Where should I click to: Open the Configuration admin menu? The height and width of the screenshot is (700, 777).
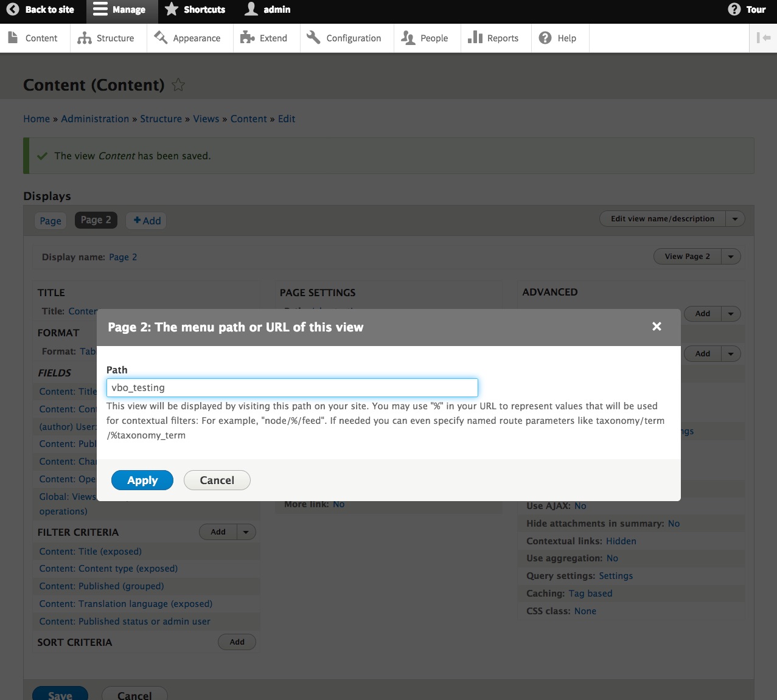pos(344,38)
